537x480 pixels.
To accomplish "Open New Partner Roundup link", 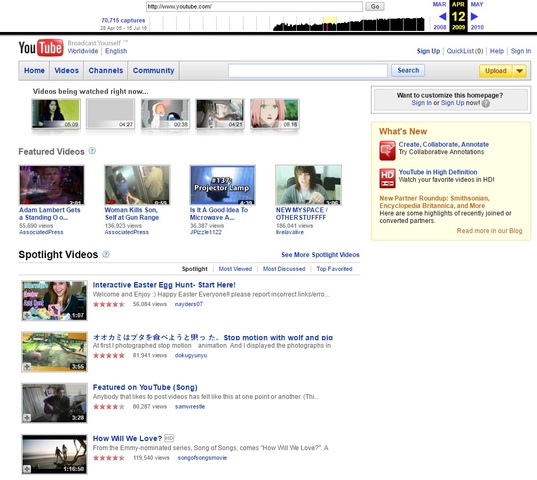I will point(434,202).
